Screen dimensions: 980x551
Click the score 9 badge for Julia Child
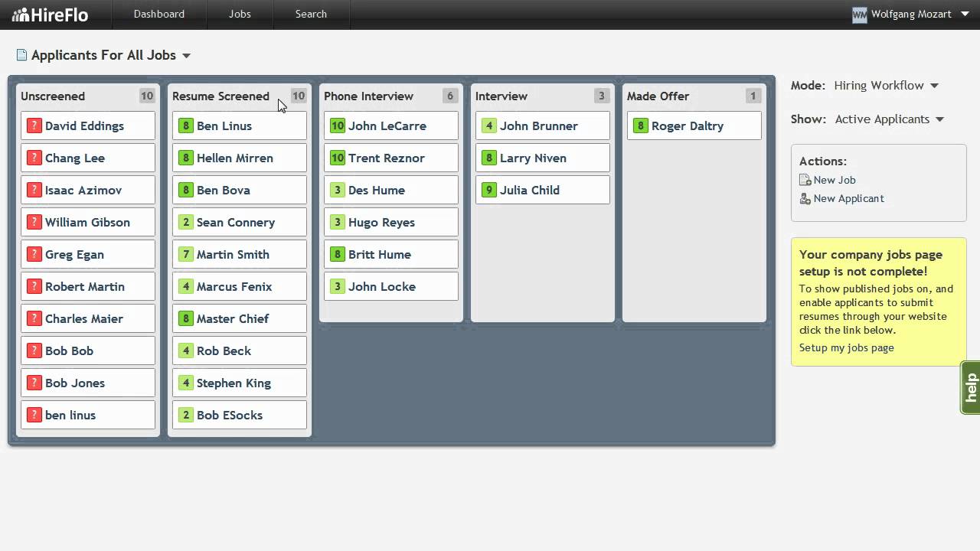click(x=488, y=190)
